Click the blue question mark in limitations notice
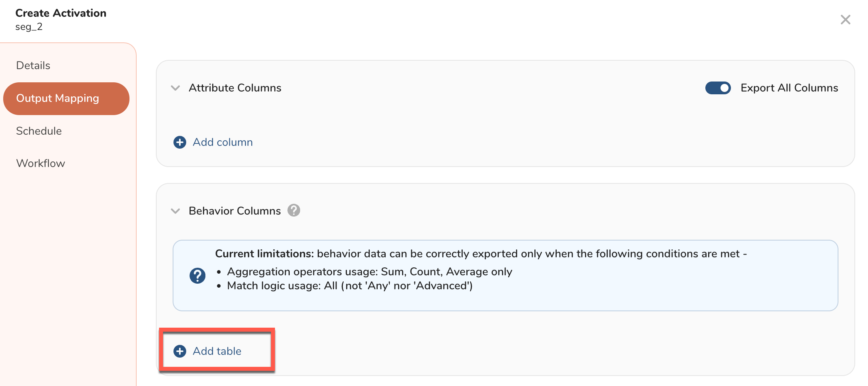Image resolution: width=868 pixels, height=386 pixels. tap(197, 276)
